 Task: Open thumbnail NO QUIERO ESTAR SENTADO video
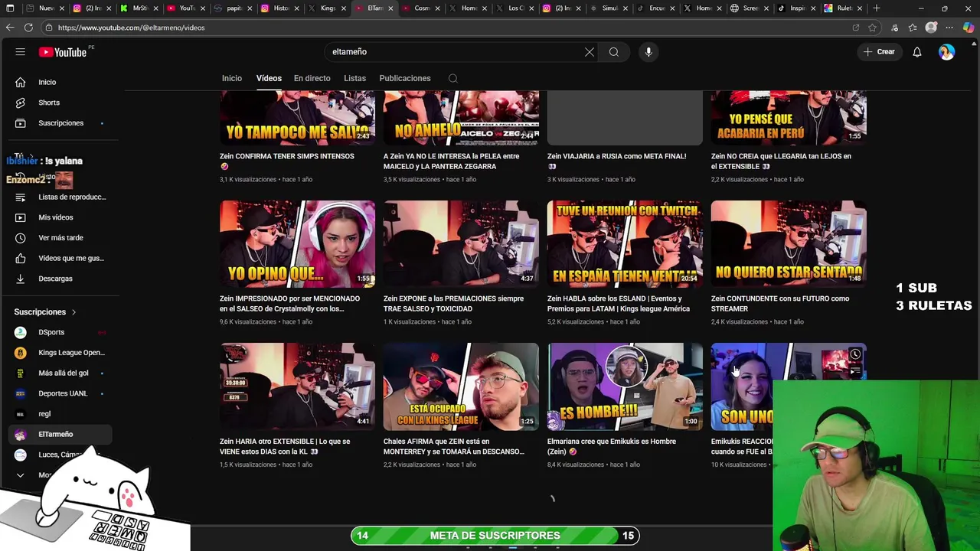(x=789, y=244)
